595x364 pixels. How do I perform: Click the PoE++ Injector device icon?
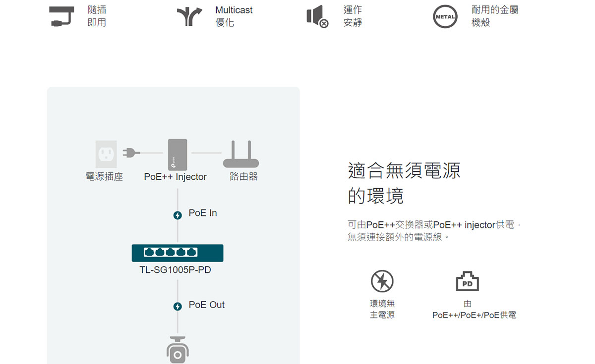pos(177,154)
